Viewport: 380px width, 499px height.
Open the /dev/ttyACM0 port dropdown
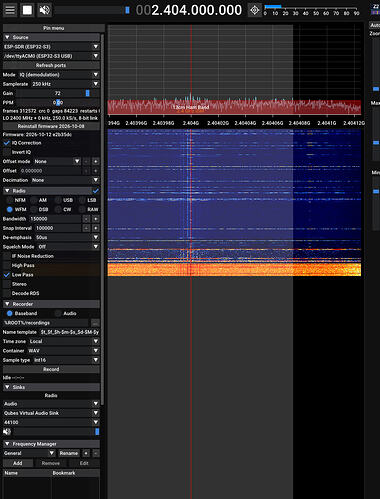click(51, 56)
